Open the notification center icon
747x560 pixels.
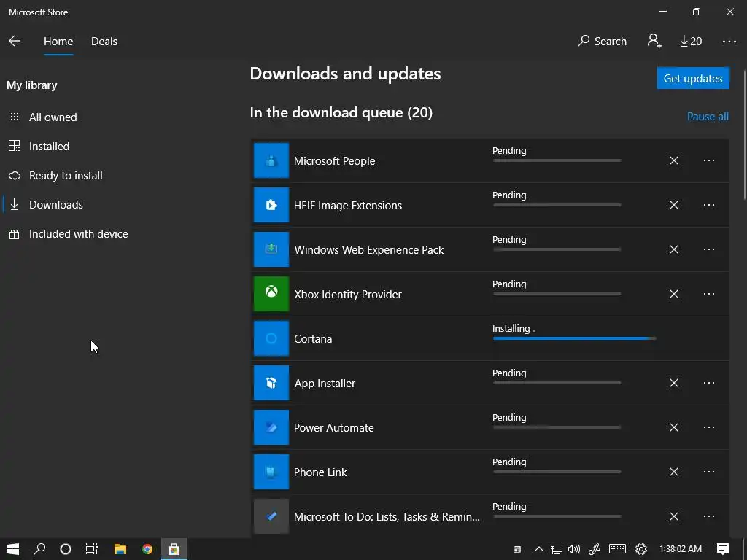click(x=723, y=549)
